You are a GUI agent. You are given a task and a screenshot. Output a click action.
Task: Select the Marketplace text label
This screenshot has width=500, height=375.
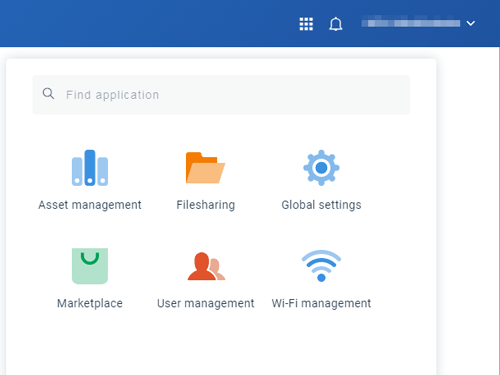point(90,303)
